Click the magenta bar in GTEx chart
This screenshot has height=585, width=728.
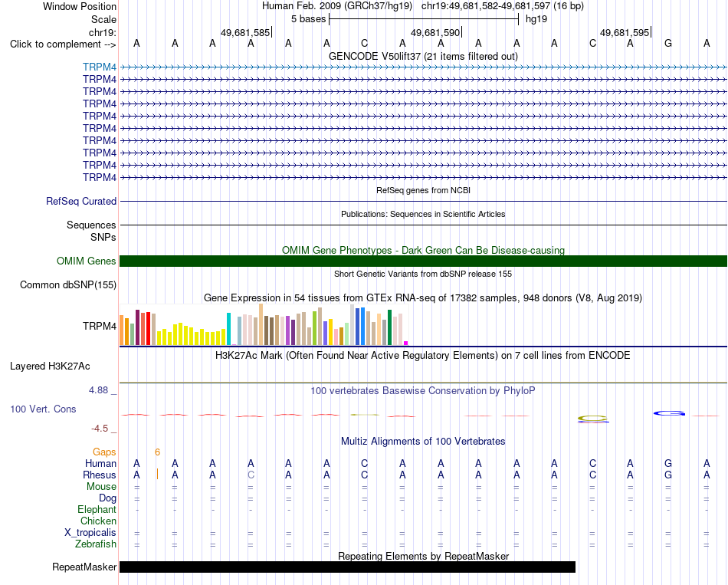pos(406,343)
